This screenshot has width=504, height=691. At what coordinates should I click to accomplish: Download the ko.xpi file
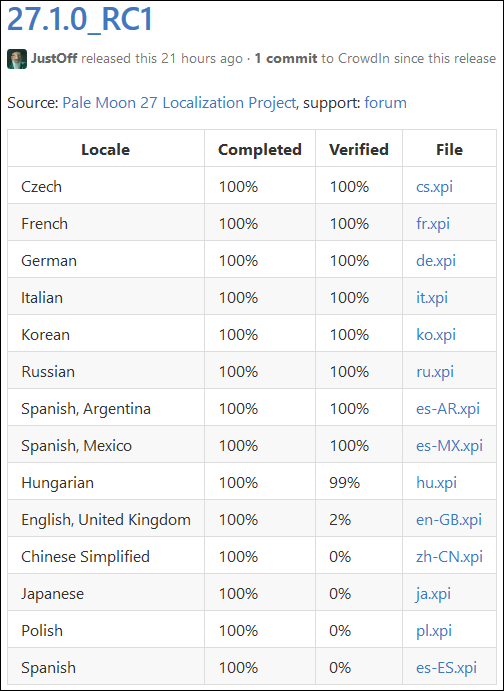point(436,335)
